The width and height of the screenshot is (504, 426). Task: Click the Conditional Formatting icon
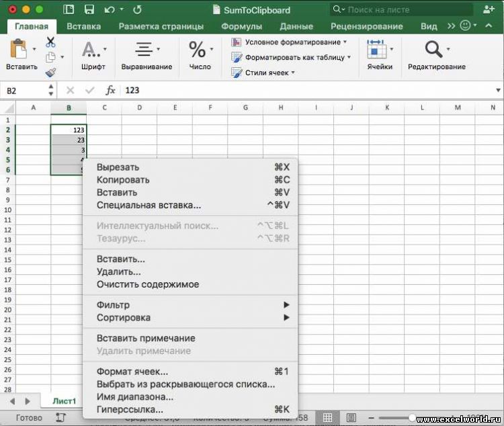[x=237, y=42]
